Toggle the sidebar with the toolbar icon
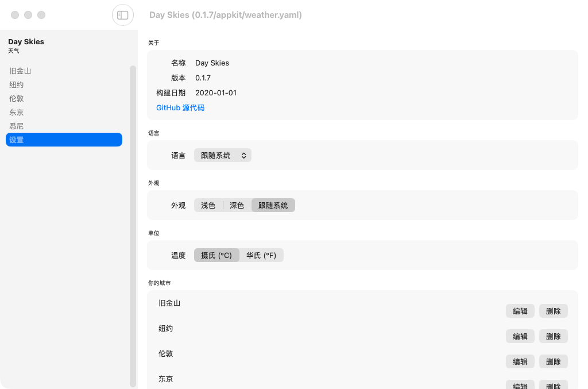 [123, 15]
